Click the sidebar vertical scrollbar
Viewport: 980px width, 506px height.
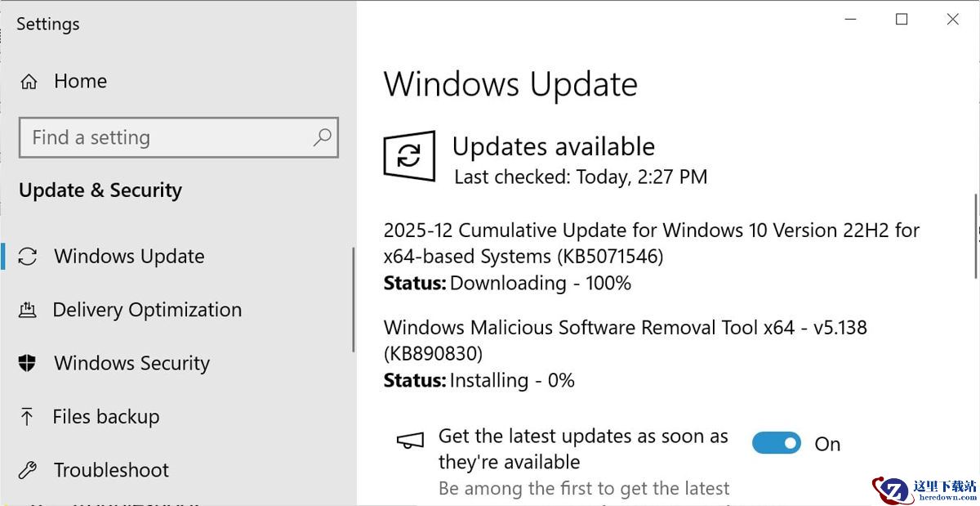(354, 299)
